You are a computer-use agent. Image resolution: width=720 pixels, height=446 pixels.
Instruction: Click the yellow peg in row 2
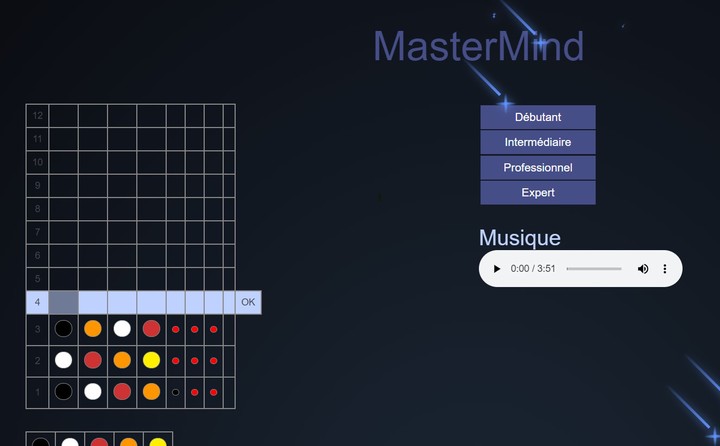tap(152, 360)
